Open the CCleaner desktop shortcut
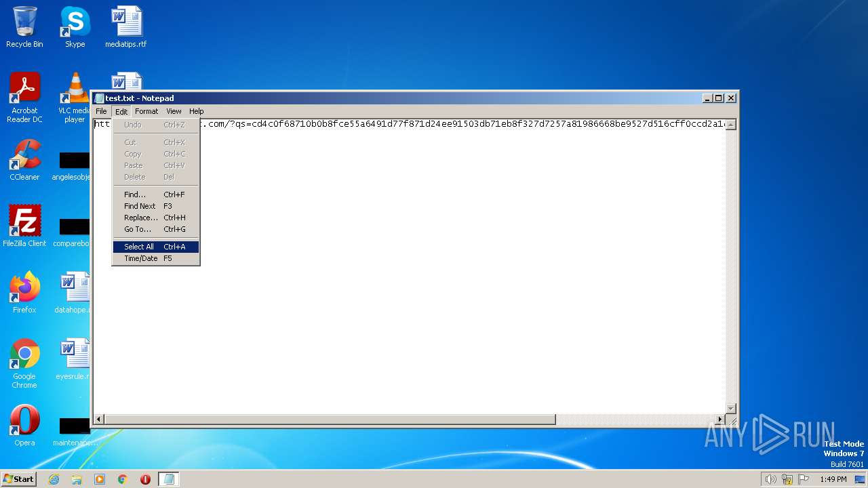This screenshot has height=488, width=868. point(24,160)
